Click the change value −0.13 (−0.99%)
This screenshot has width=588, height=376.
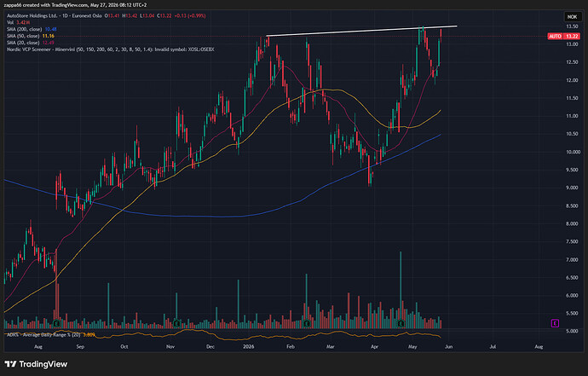click(x=190, y=15)
